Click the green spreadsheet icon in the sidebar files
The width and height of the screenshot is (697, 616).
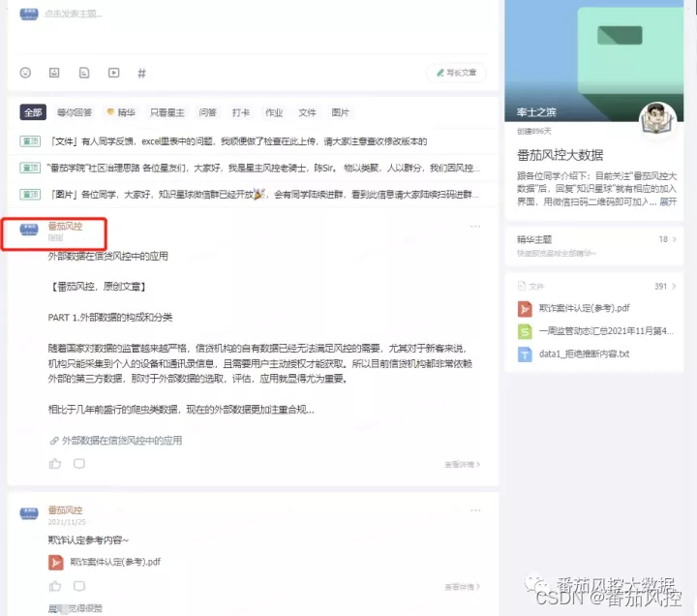pos(525,332)
